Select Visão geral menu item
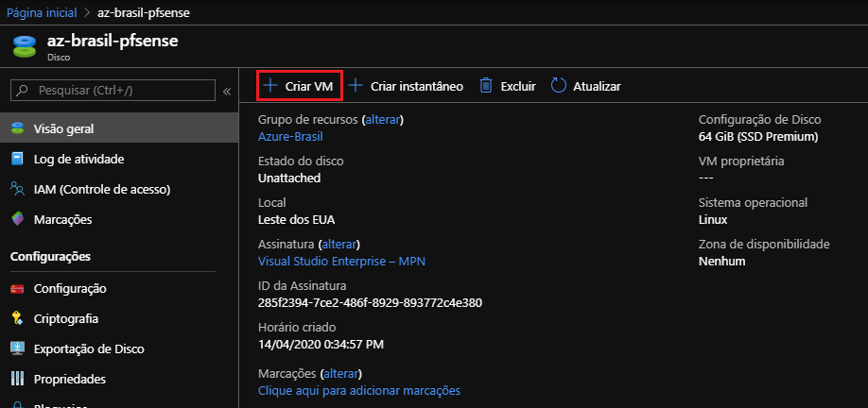Screen dimensions: 868x408 click(x=63, y=128)
